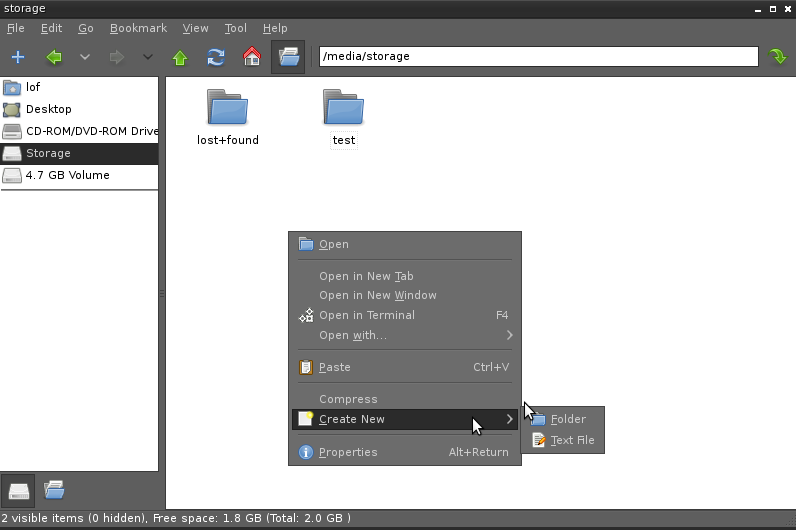Click the test folder icon
796x530 pixels.
tap(343, 107)
